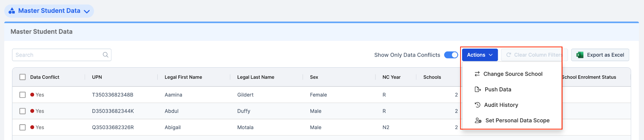Toggle Show Only Data Conflicts switch
644x140 pixels.
click(x=451, y=55)
